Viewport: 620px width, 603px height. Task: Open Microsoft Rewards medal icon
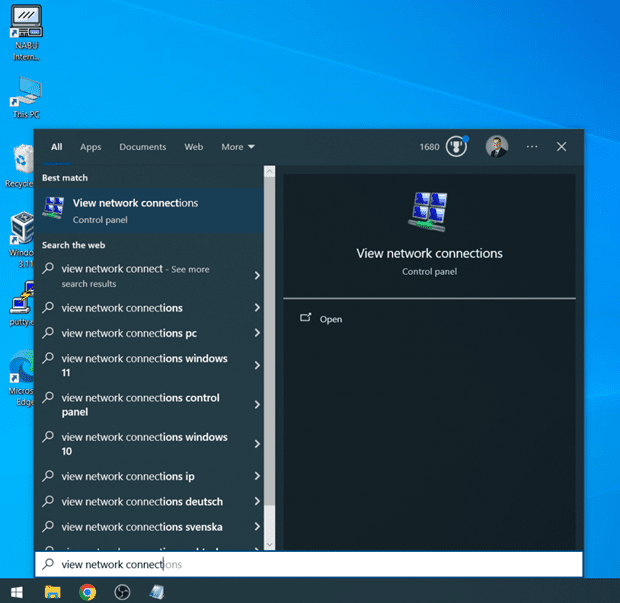[x=457, y=146]
